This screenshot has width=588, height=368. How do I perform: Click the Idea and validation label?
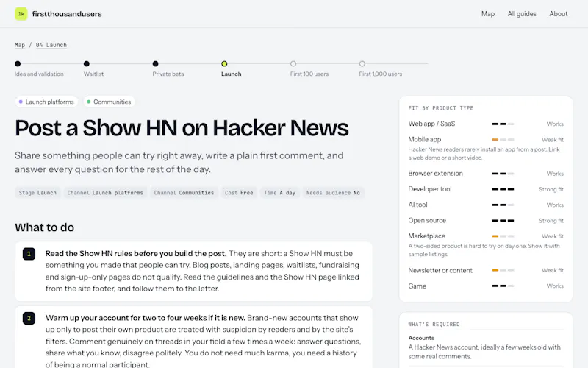tap(39, 74)
